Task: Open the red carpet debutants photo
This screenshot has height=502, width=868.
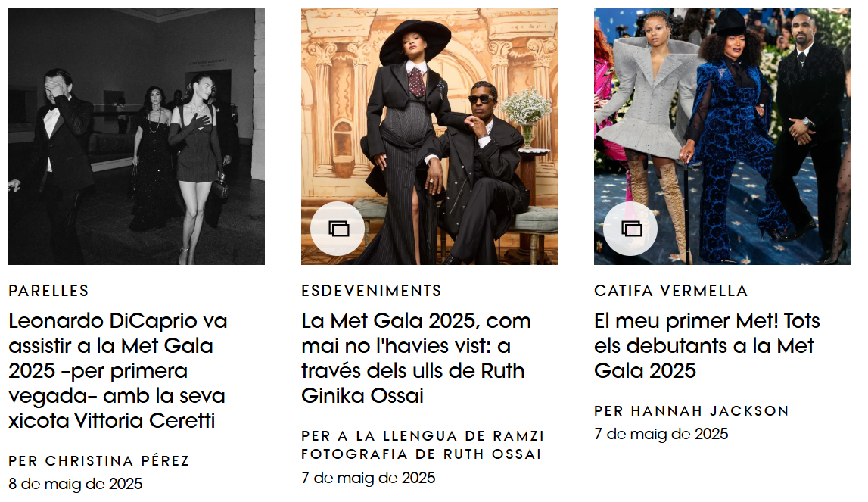Action: click(x=723, y=136)
